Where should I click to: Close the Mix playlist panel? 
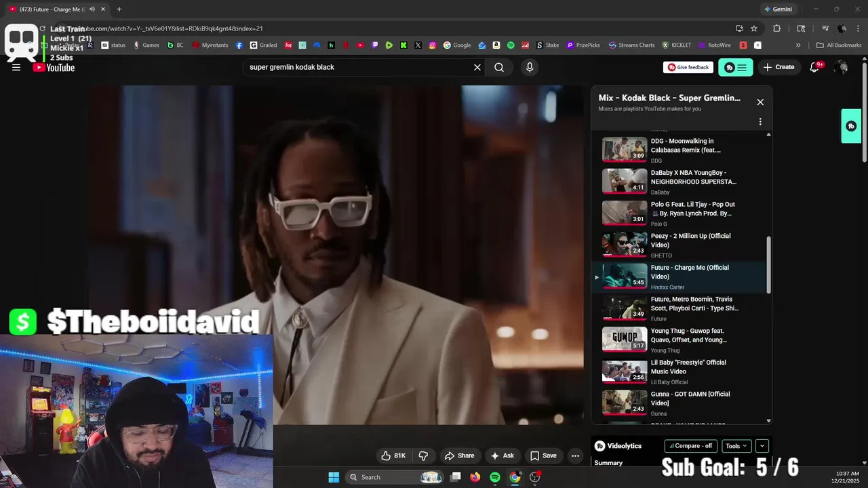click(x=760, y=102)
